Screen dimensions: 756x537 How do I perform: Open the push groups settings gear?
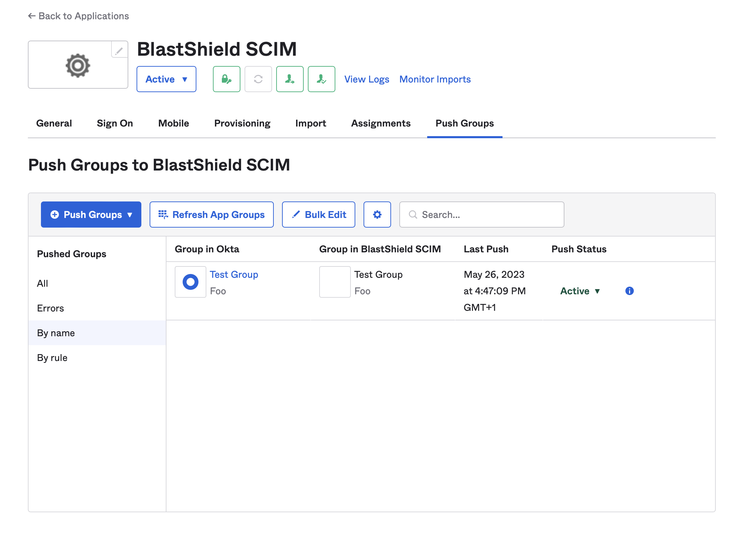pos(377,214)
